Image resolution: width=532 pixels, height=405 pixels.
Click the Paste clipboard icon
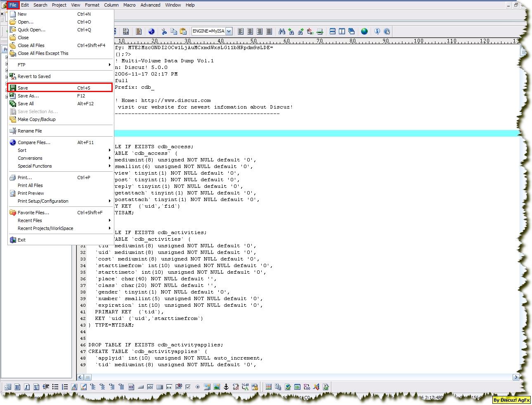click(x=183, y=31)
